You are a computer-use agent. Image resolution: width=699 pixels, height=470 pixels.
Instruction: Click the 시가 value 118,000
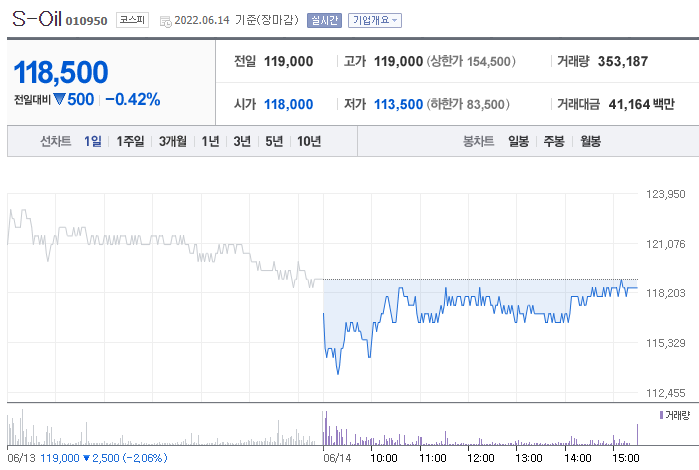[x=288, y=104]
